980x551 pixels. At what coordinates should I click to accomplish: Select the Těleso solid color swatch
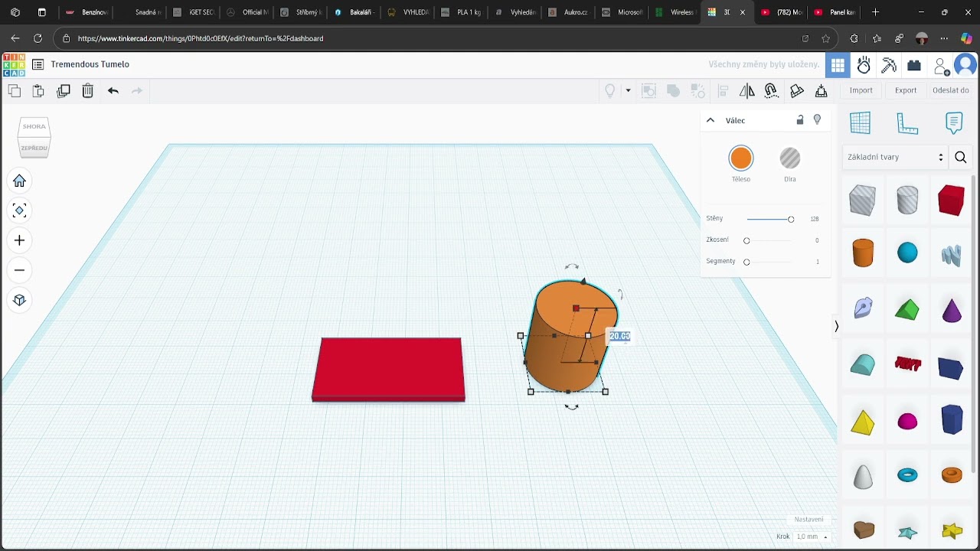(741, 158)
